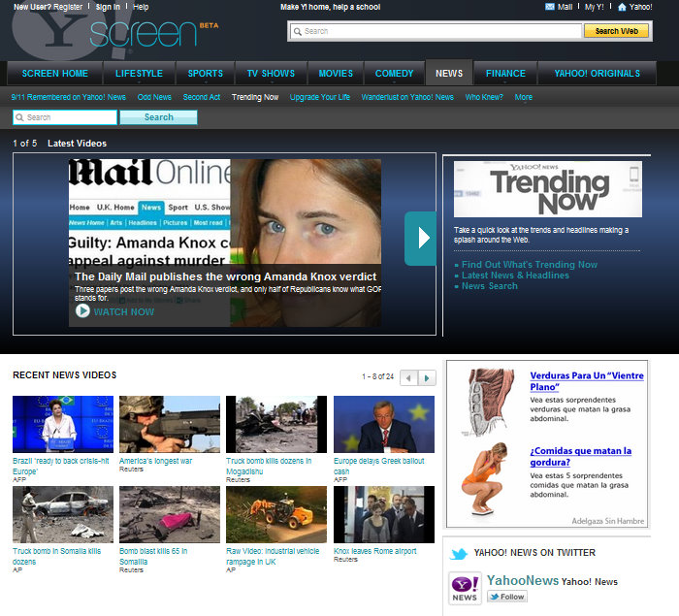Image resolution: width=679 pixels, height=616 pixels.
Task: Click the New User? Register link
Action: (48, 7)
